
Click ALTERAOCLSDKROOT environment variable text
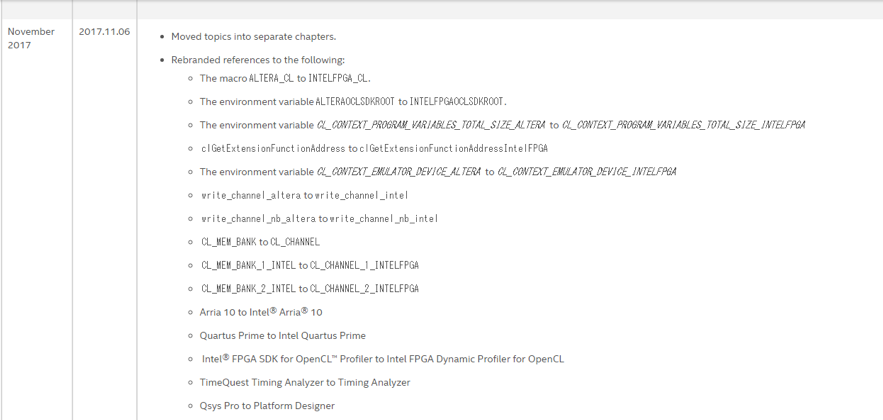355,102
